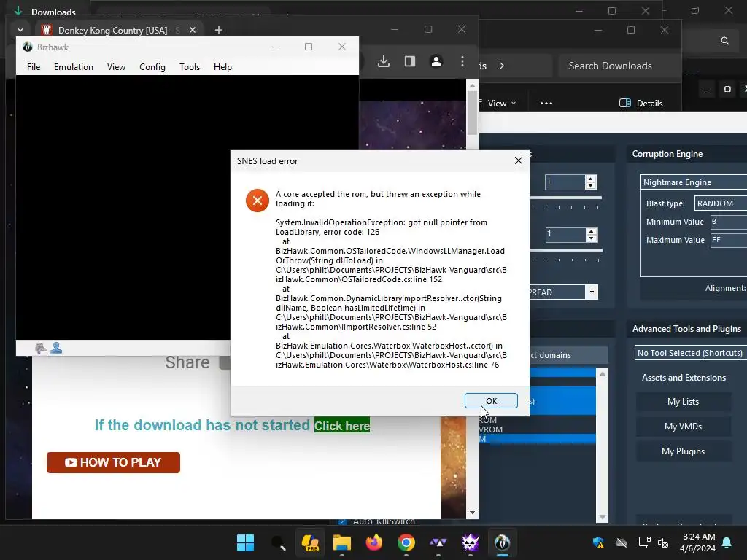
Task: Open the File menu in Bizhawk
Action: 34,66
